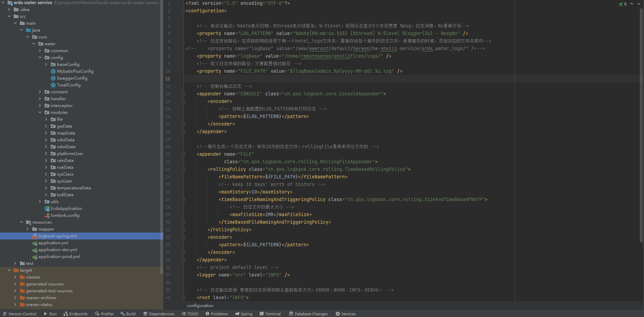Open the Build tool window
The width and height of the screenshot is (644, 317).
click(x=128, y=314)
